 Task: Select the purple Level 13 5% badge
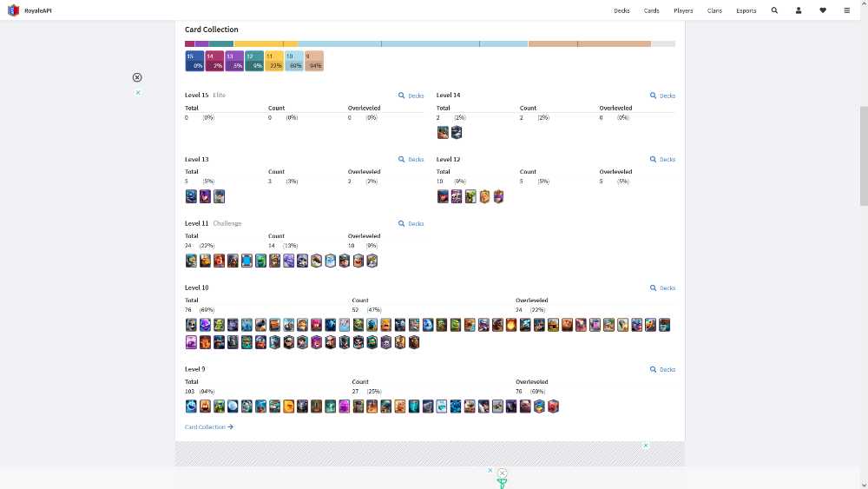pos(234,61)
